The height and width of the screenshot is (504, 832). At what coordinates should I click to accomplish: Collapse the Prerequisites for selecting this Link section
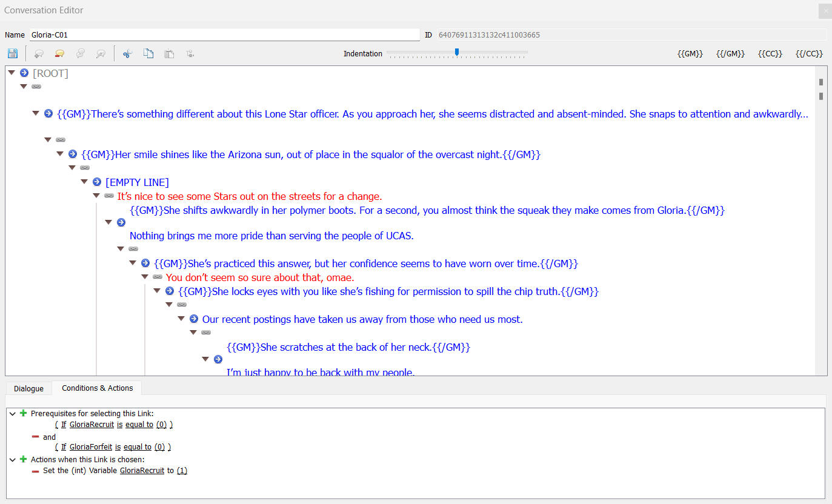[x=12, y=414]
